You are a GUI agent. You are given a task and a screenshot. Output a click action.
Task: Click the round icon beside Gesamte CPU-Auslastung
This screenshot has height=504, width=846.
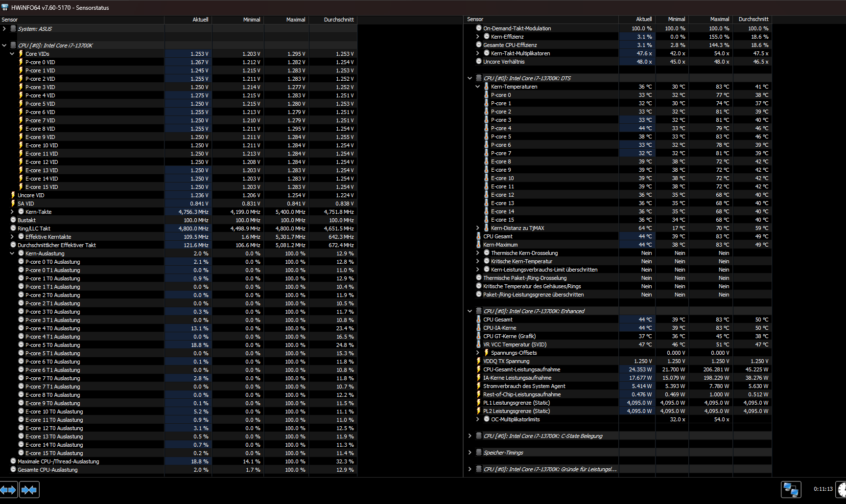coord(13,470)
